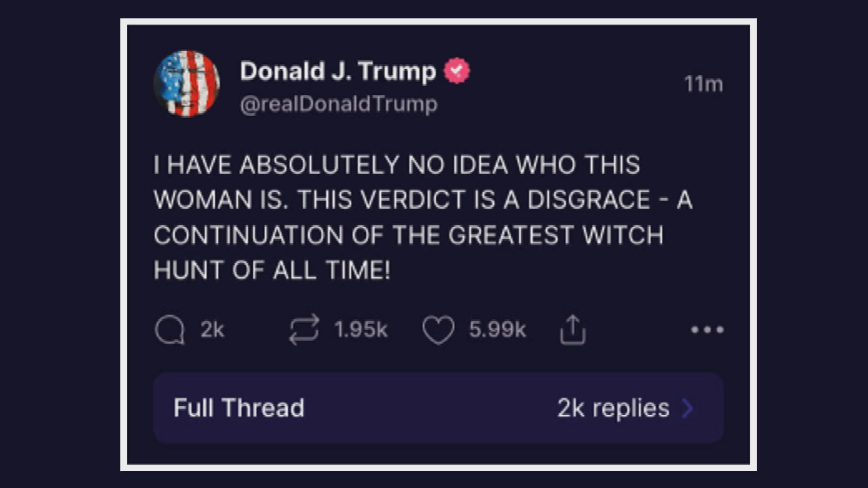Click the 'HUNT OF ALL TIME!' line
Image resolution: width=868 pixels, height=488 pixels.
click(272, 270)
